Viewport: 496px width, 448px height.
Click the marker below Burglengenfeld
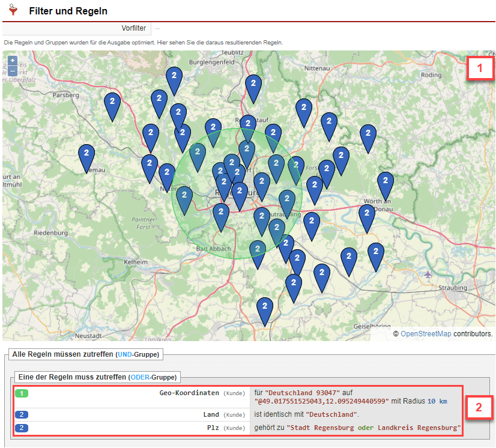click(x=174, y=79)
